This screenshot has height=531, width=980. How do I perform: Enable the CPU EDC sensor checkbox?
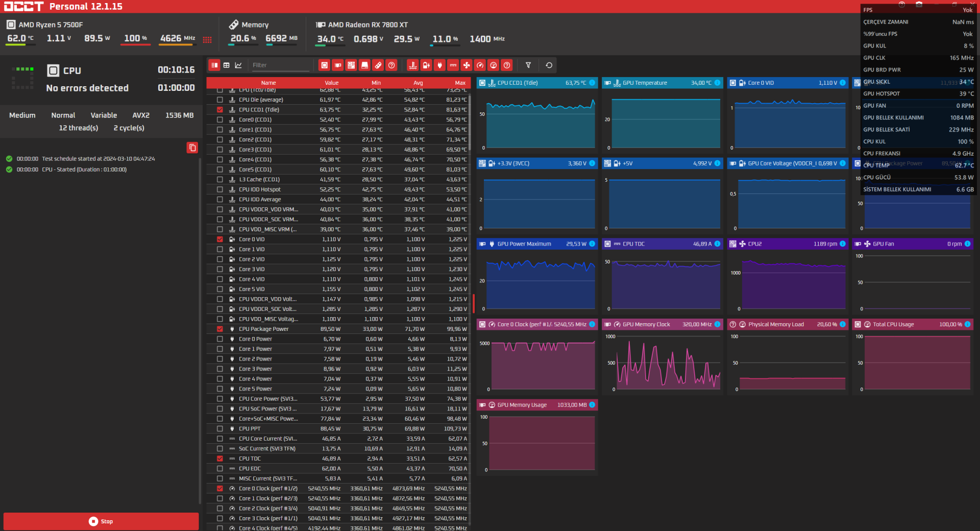[x=220, y=469]
